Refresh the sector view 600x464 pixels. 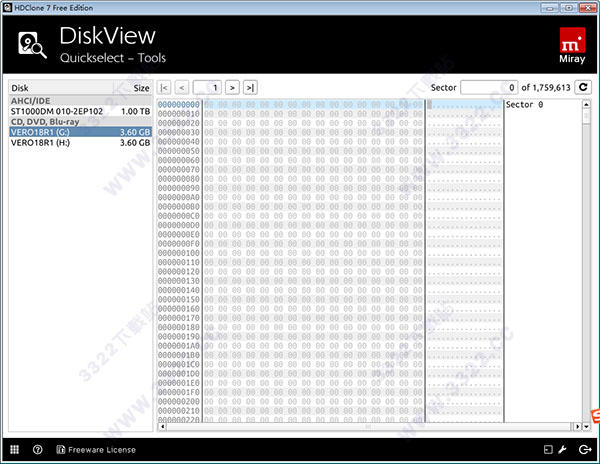coord(583,88)
